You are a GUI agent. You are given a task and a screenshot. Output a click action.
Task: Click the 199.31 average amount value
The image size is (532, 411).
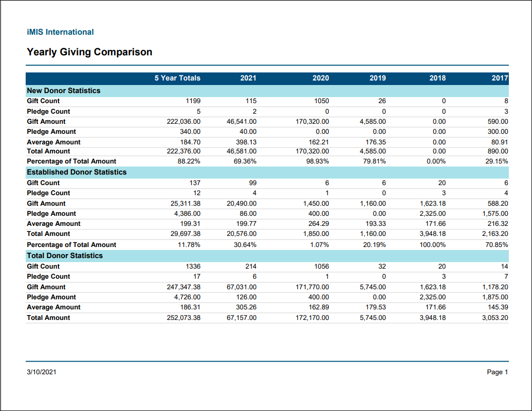(190, 223)
